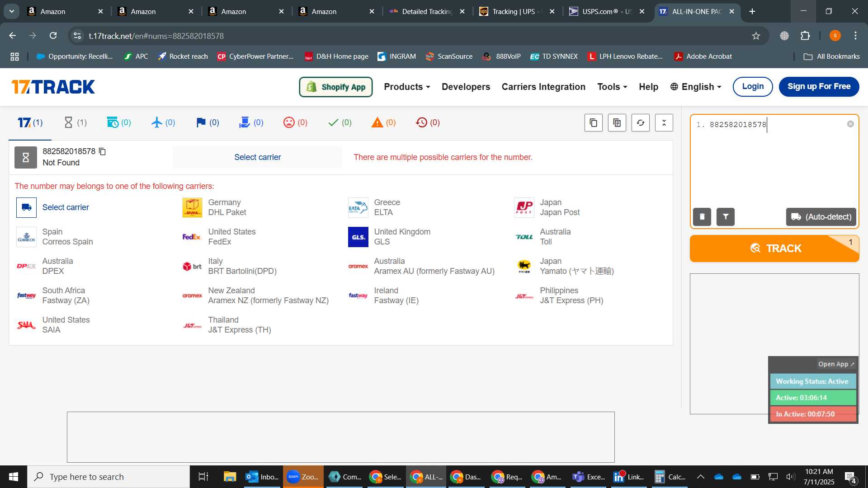
Task: Select the Delivered checkmark status tab
Action: (340, 122)
